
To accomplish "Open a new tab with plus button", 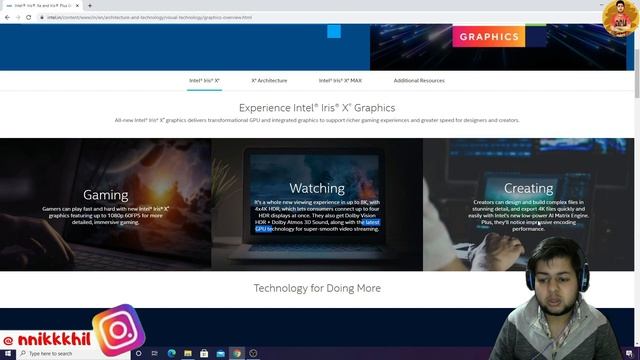I will click(x=90, y=6).
